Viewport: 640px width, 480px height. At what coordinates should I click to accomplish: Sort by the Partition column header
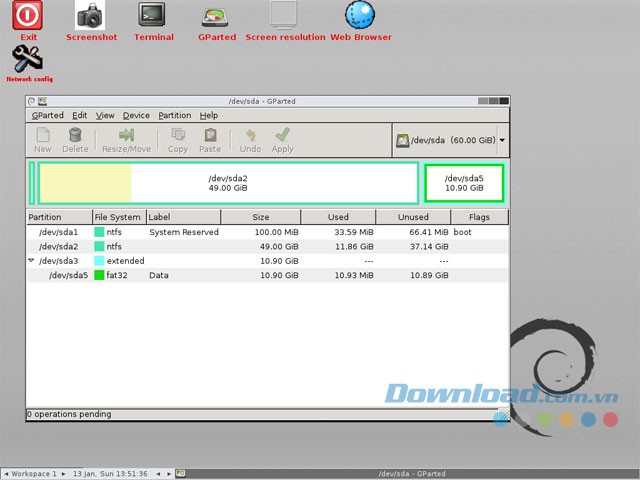(x=60, y=217)
